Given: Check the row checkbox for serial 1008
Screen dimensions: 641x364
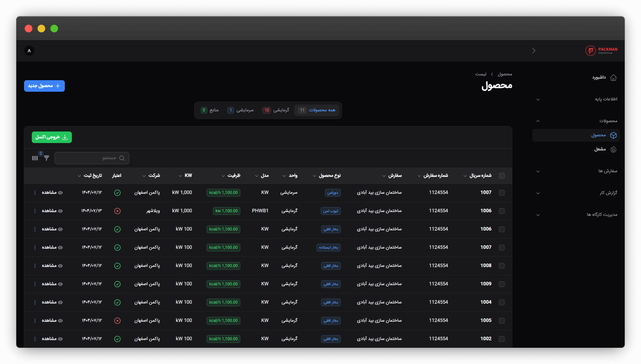Looking at the screenshot, I should [x=502, y=266].
